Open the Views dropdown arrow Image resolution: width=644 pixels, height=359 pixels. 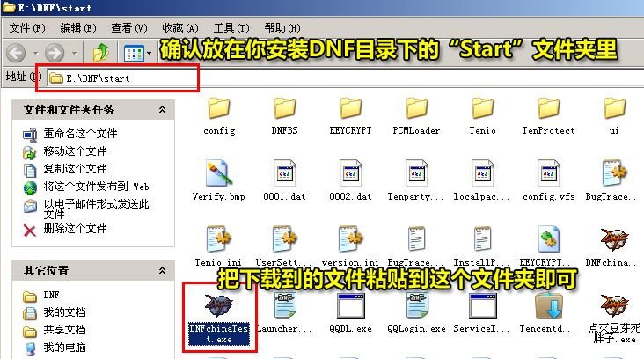click(x=149, y=53)
